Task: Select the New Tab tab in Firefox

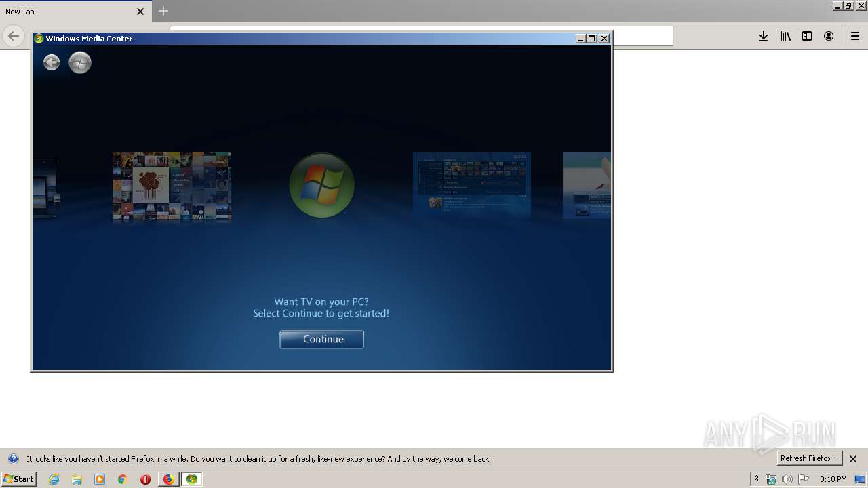Action: point(75,12)
